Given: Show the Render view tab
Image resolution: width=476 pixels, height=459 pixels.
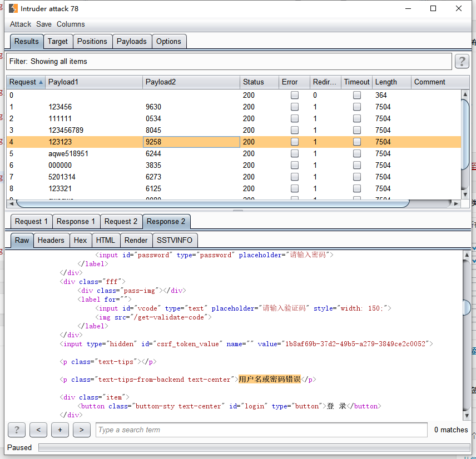Looking at the screenshot, I should click(x=136, y=240).
